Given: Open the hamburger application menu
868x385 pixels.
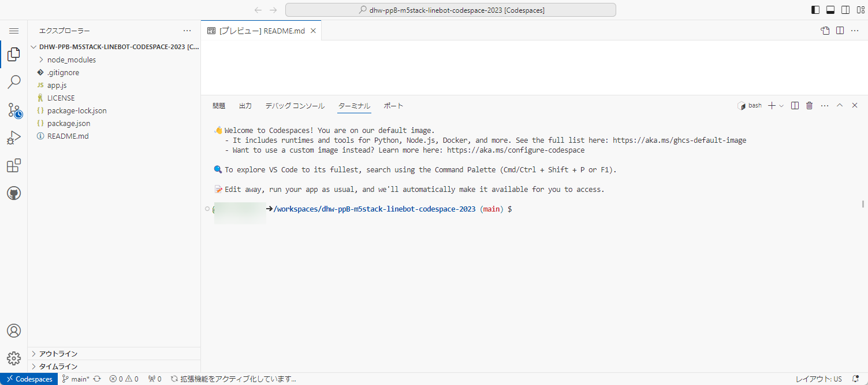Looking at the screenshot, I should coord(14,31).
